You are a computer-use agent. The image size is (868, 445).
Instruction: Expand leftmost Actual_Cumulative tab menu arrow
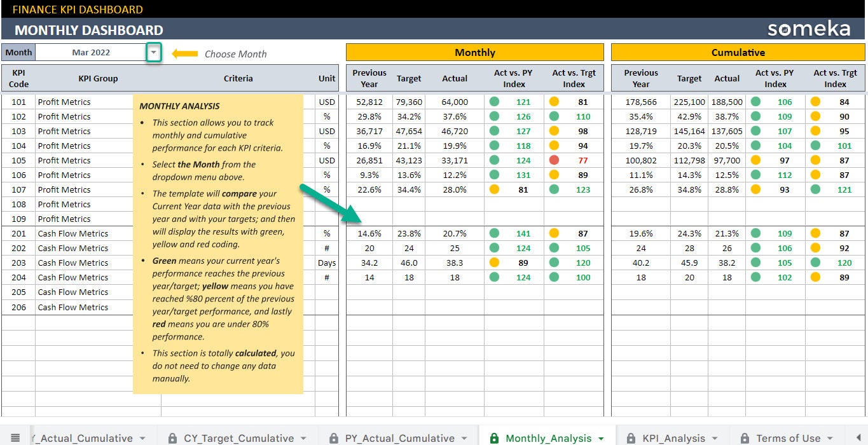142,438
